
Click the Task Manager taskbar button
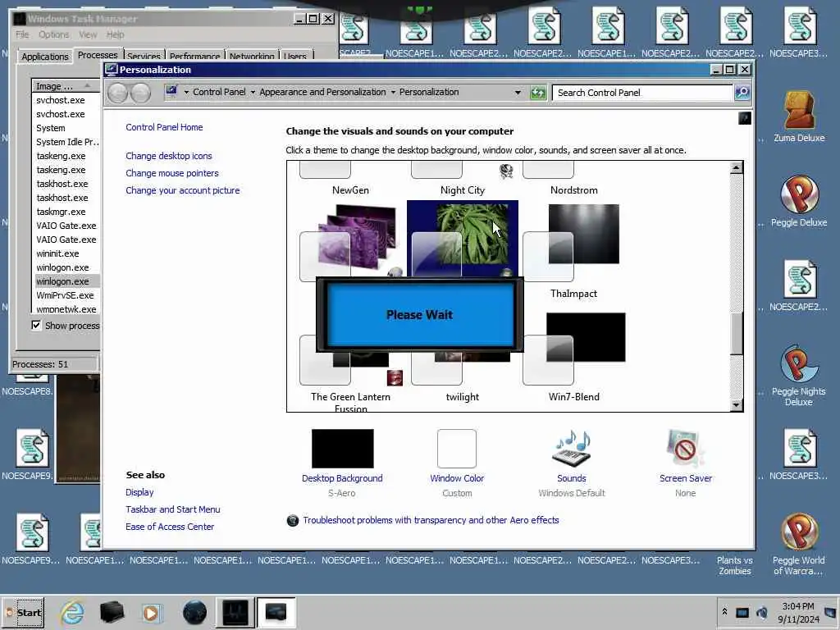click(235, 612)
